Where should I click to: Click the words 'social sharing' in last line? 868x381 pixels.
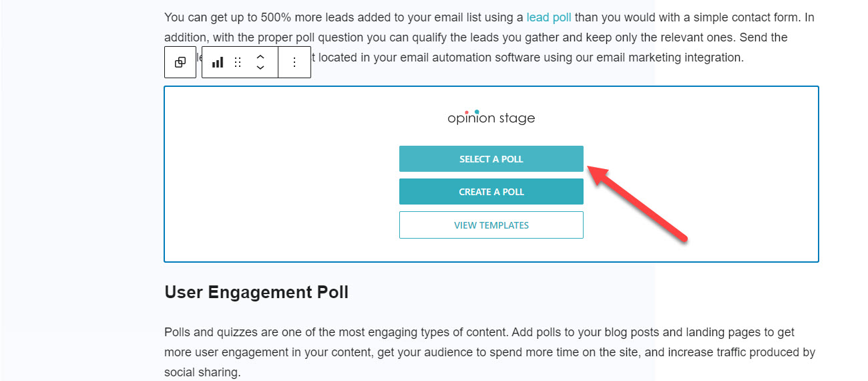(x=200, y=372)
